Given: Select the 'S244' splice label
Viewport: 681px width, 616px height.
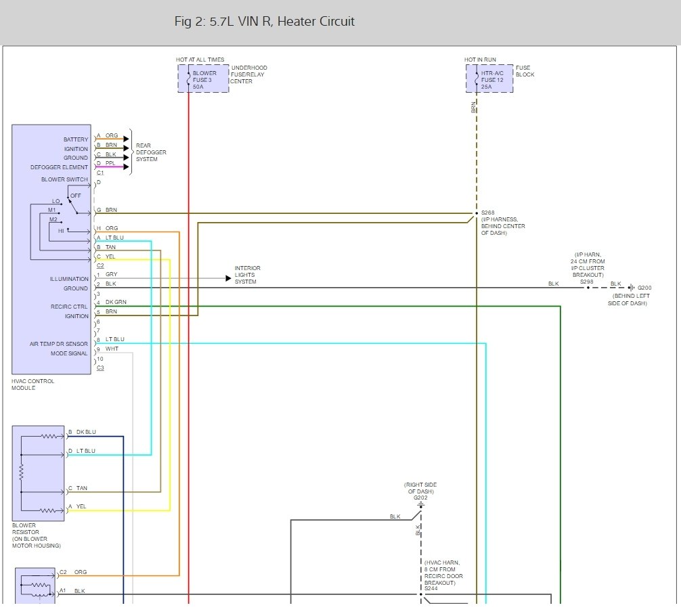Looking at the screenshot, I should 431,589.
